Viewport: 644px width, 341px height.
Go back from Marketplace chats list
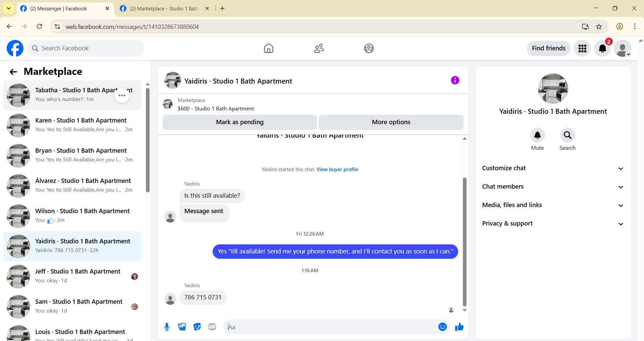click(13, 71)
